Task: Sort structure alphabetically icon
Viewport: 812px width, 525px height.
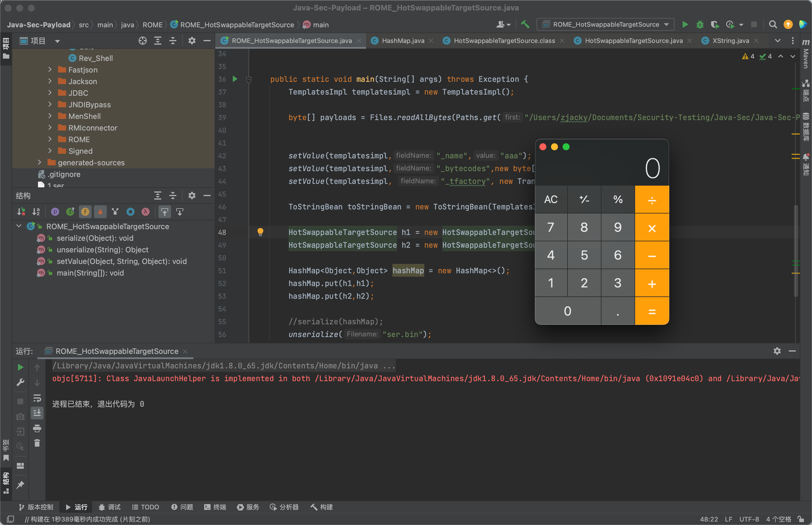Action: pyautogui.click(x=36, y=212)
